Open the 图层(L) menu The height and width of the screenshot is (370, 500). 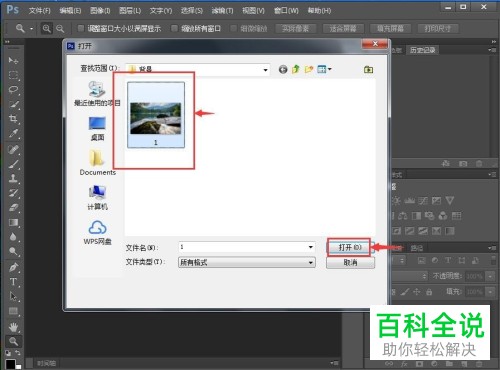click(130, 11)
